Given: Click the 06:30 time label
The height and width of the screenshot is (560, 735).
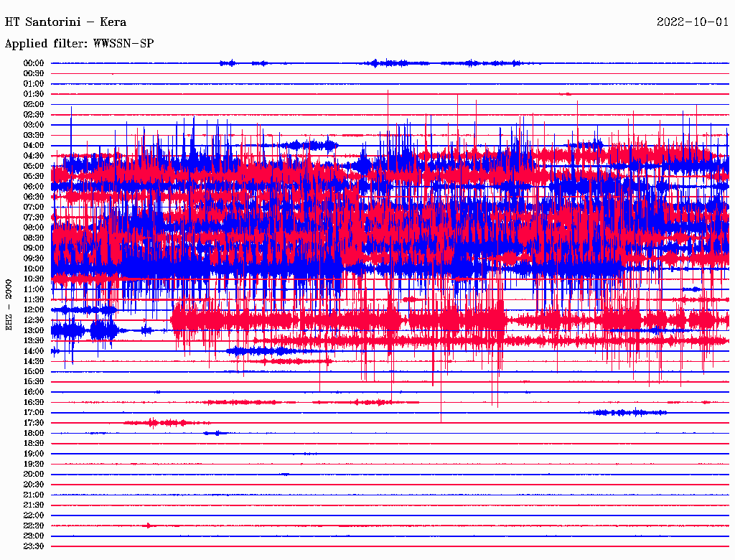Looking at the screenshot, I should click(34, 197).
